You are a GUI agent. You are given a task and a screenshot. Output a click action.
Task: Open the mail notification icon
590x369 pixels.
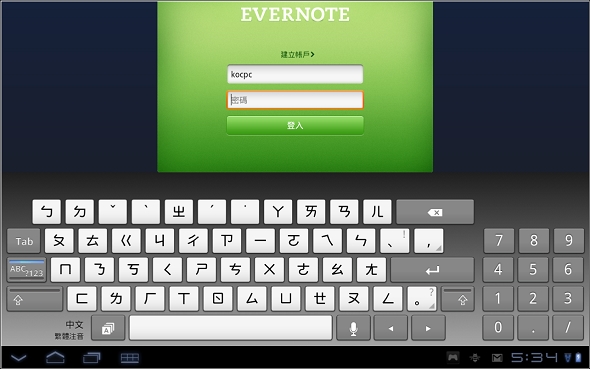tap(497, 358)
